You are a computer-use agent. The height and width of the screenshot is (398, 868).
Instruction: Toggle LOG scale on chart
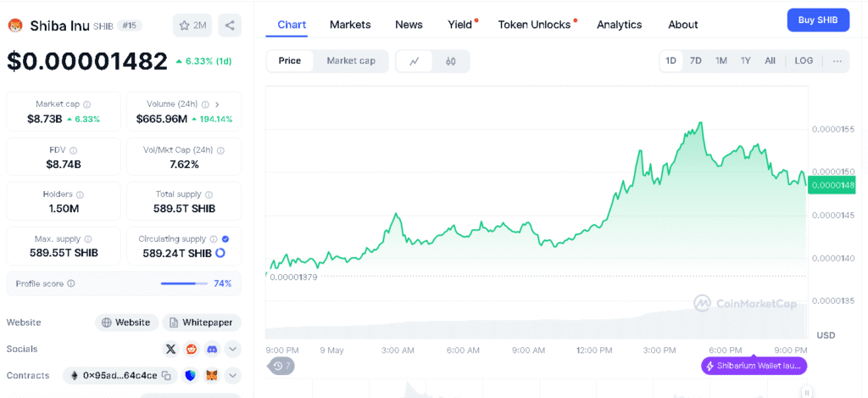click(804, 61)
